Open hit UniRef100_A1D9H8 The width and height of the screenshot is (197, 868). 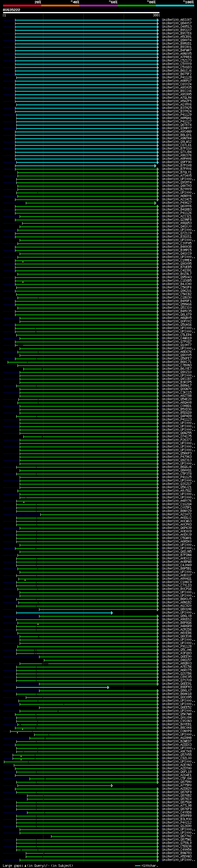pyautogui.click(x=176, y=737)
